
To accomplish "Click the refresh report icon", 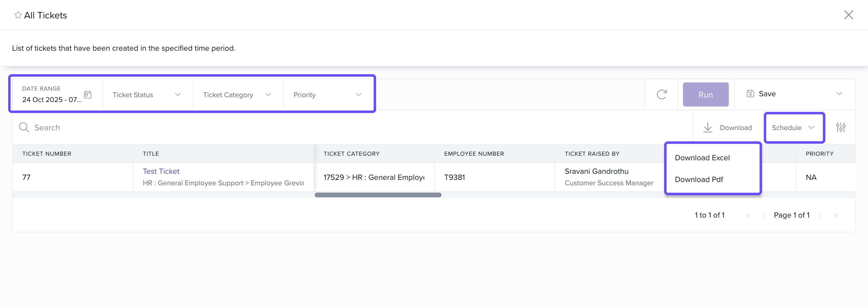I will (662, 94).
